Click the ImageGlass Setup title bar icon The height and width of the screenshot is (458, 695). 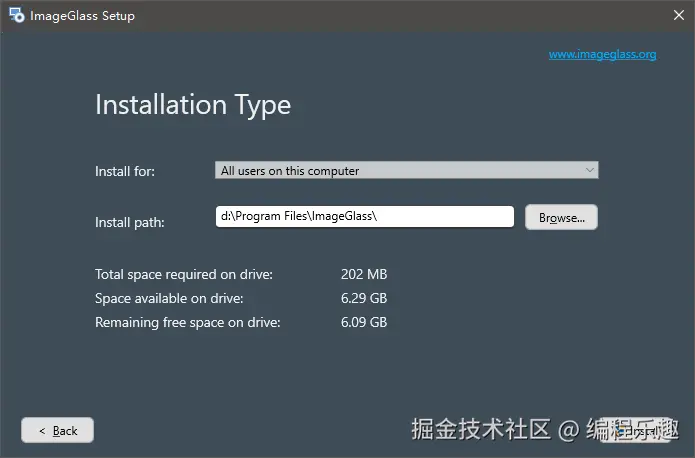[x=16, y=15]
